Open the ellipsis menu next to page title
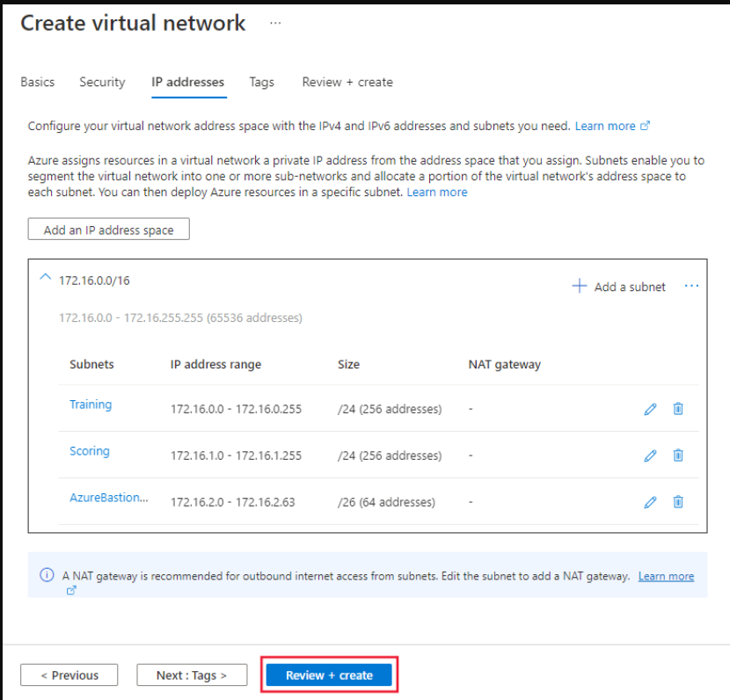Screen dimensions: 730x700 275,23
